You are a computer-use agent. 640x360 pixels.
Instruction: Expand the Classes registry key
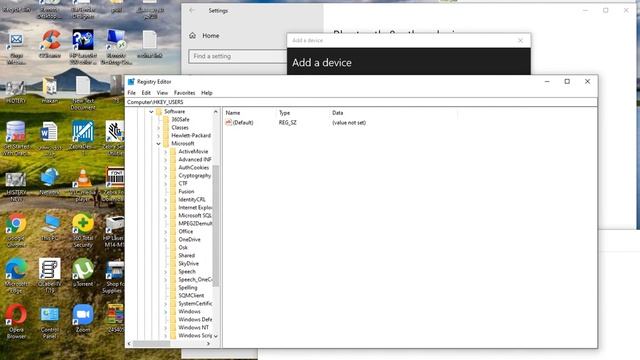[x=159, y=128]
